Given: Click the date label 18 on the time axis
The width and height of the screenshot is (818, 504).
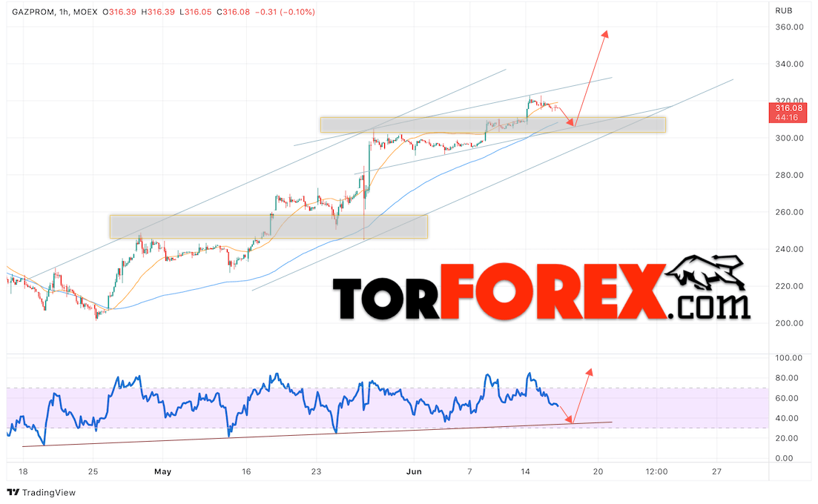Looking at the screenshot, I should pyautogui.click(x=23, y=471).
